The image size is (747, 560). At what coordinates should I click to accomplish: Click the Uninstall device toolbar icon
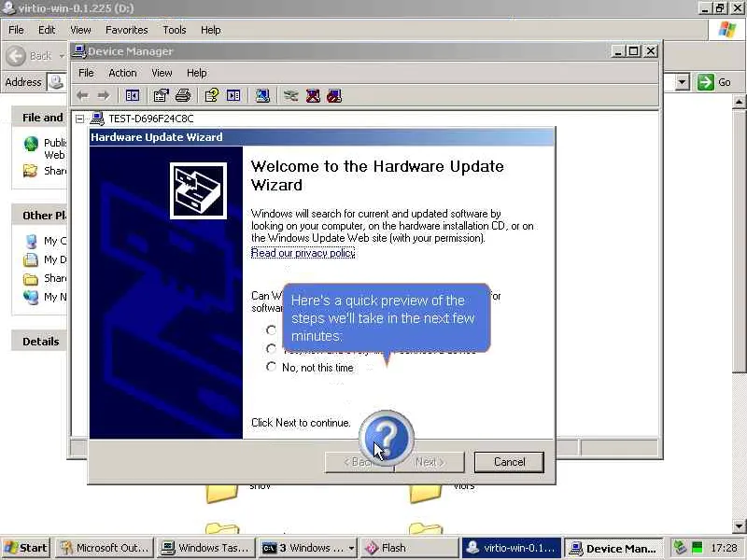click(x=313, y=96)
